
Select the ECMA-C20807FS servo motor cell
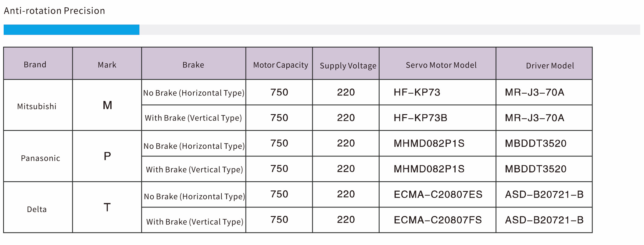[438, 220]
